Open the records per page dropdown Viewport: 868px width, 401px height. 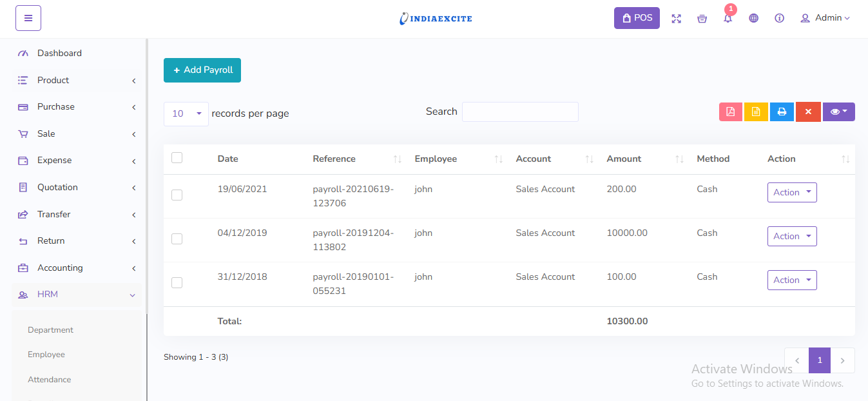click(186, 113)
